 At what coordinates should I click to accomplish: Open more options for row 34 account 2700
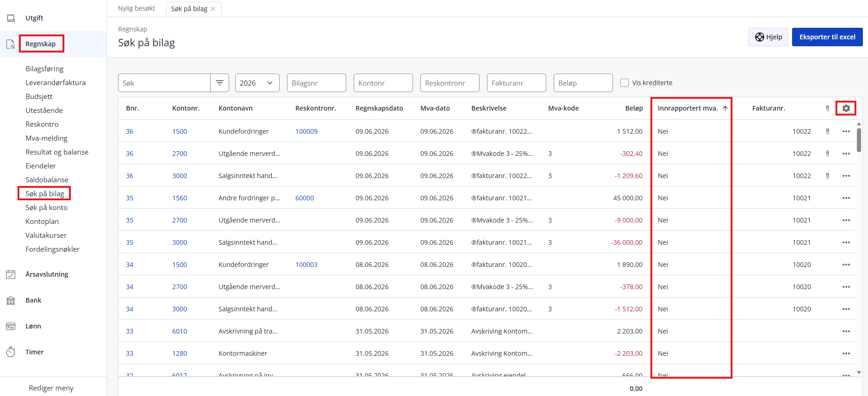(x=846, y=287)
